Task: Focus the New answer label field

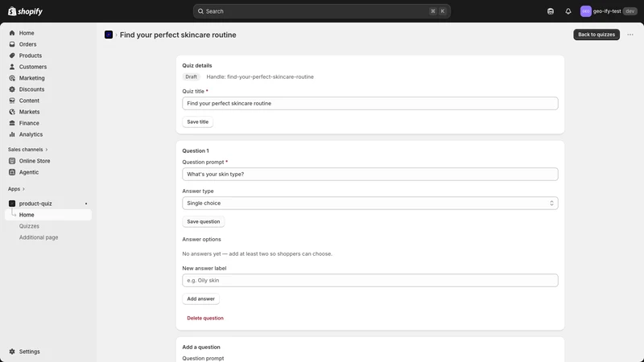Action: click(x=370, y=280)
